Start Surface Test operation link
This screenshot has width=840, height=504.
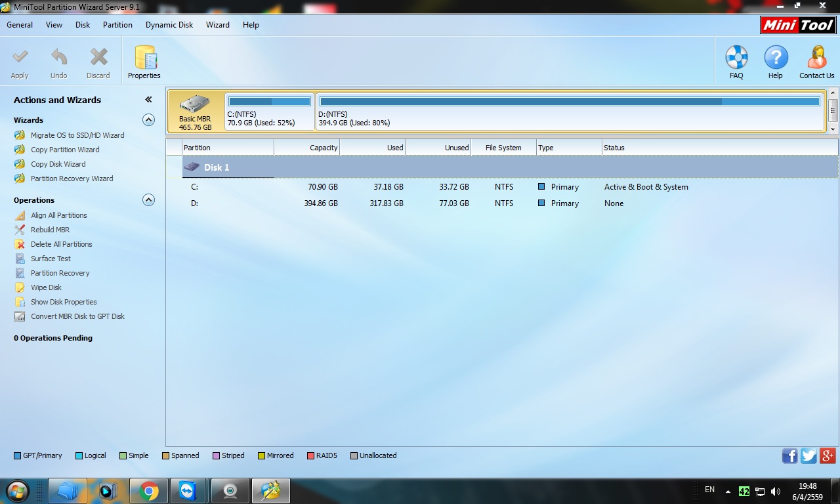[x=51, y=259]
